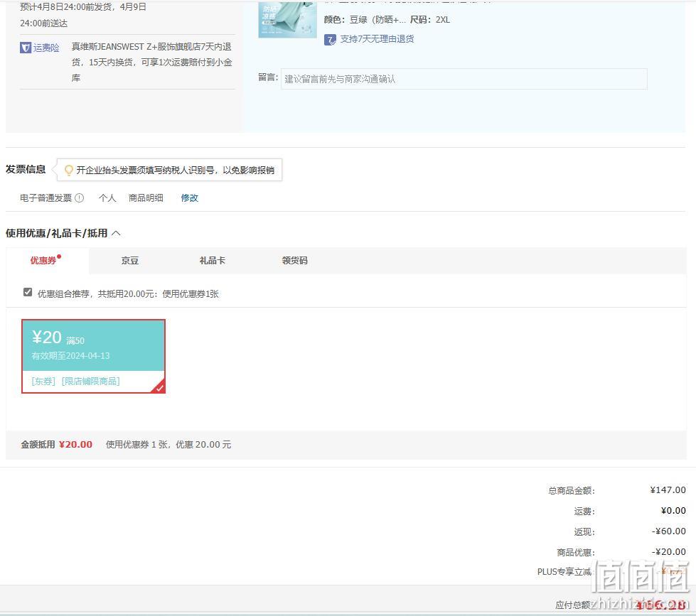Click 支持7天无理由退货 link
Viewport: 696px width, 616px height.
pos(377,39)
